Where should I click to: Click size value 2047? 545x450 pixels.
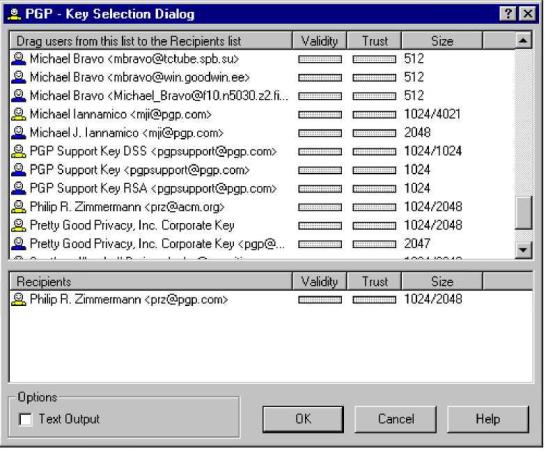coord(417,243)
